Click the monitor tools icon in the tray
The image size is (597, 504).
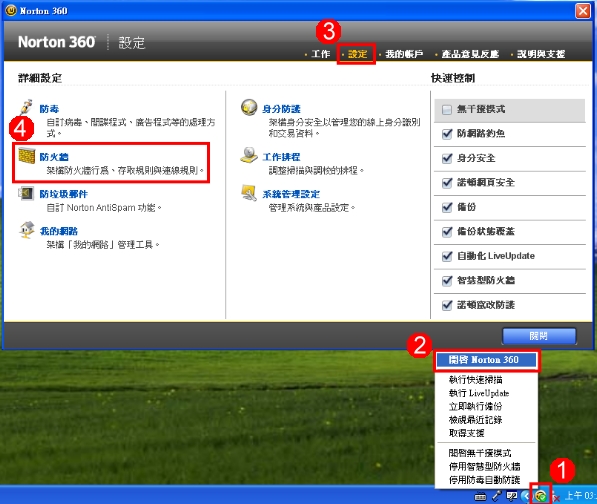[511, 496]
